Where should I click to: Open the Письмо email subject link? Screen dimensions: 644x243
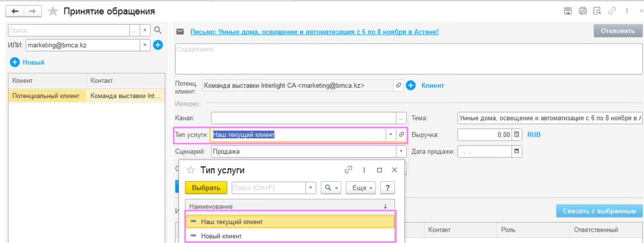coord(314,32)
